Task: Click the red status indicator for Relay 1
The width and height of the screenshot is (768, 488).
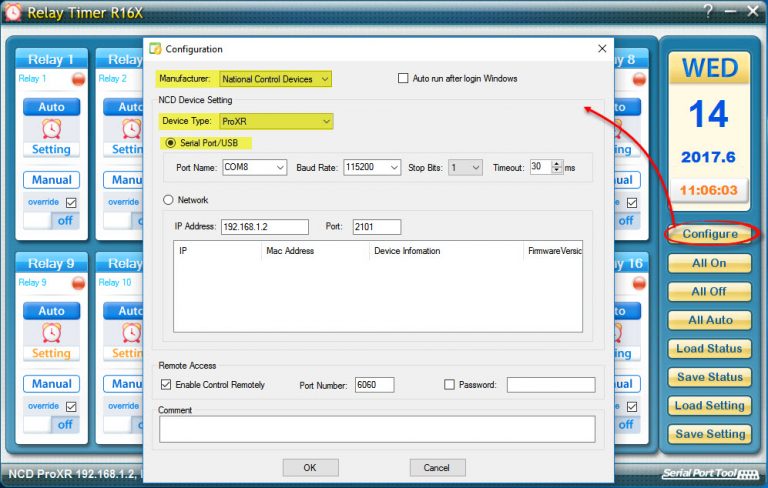Action: [79, 79]
